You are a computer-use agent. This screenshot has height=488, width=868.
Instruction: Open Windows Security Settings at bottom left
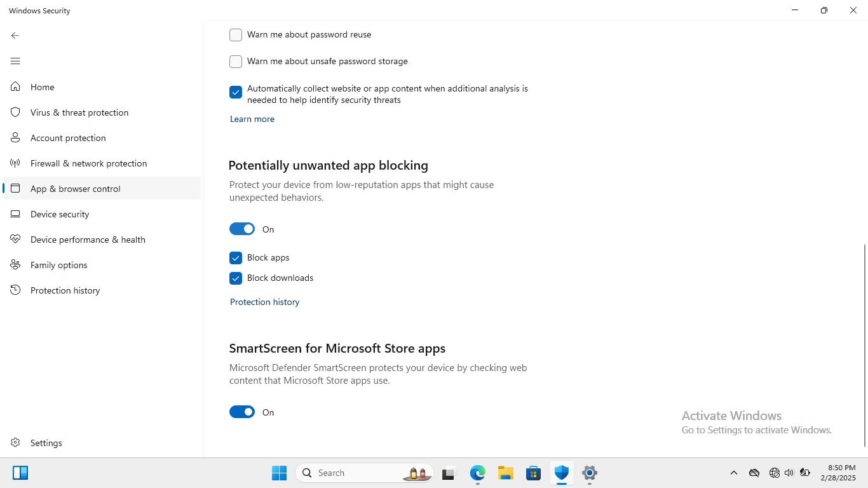[x=46, y=443]
